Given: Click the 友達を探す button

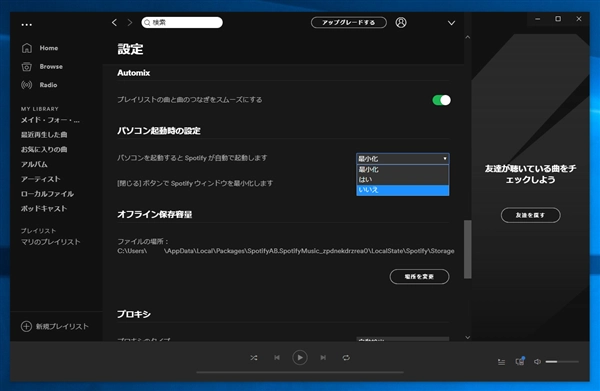Looking at the screenshot, I should click(x=530, y=215).
